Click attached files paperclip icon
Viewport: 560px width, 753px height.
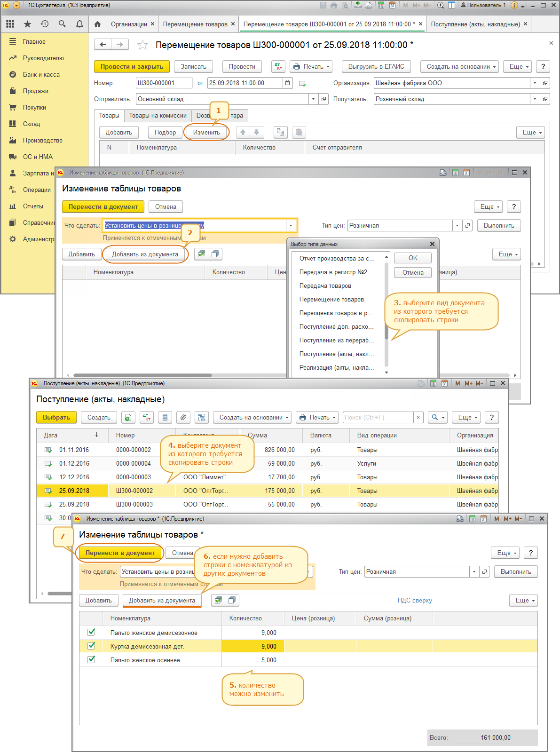coord(183,418)
